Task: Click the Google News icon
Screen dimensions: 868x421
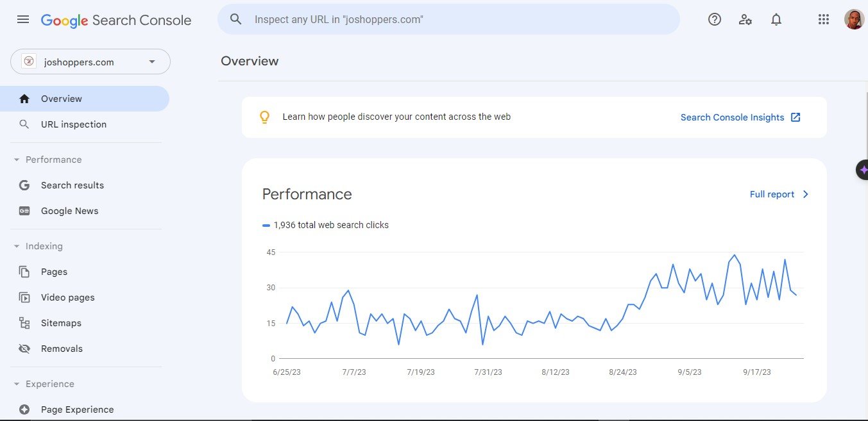Action: 24,211
